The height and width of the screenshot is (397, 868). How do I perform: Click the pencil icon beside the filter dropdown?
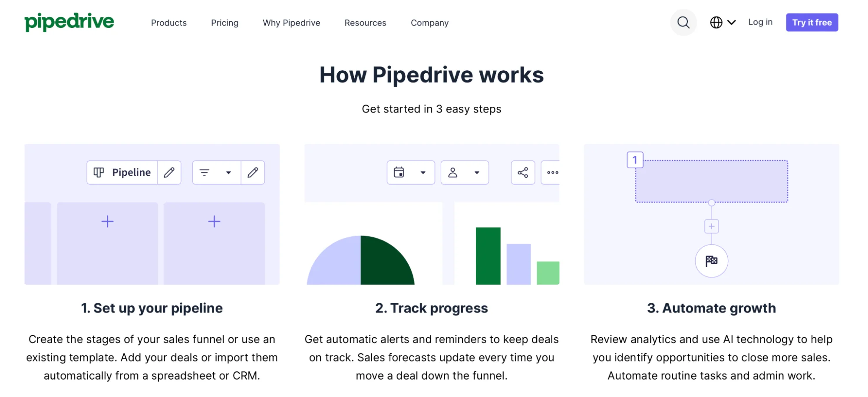(x=253, y=173)
